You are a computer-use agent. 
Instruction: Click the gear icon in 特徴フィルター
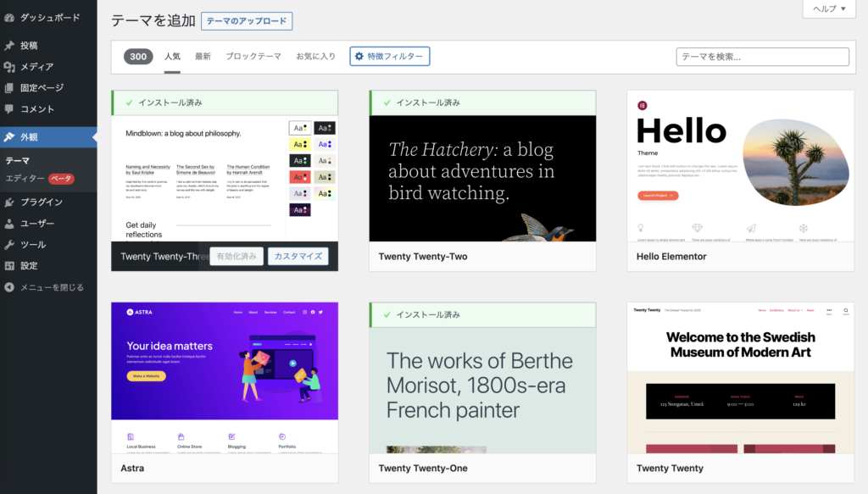[359, 57]
